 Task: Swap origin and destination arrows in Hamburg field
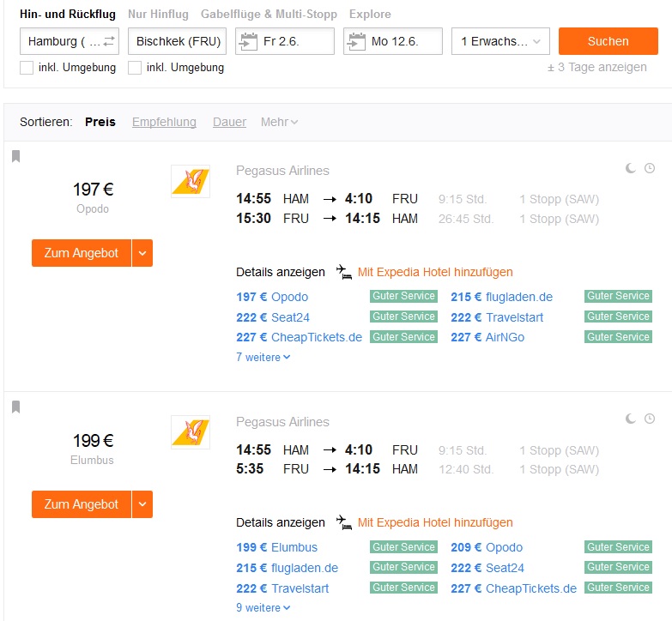click(x=109, y=41)
